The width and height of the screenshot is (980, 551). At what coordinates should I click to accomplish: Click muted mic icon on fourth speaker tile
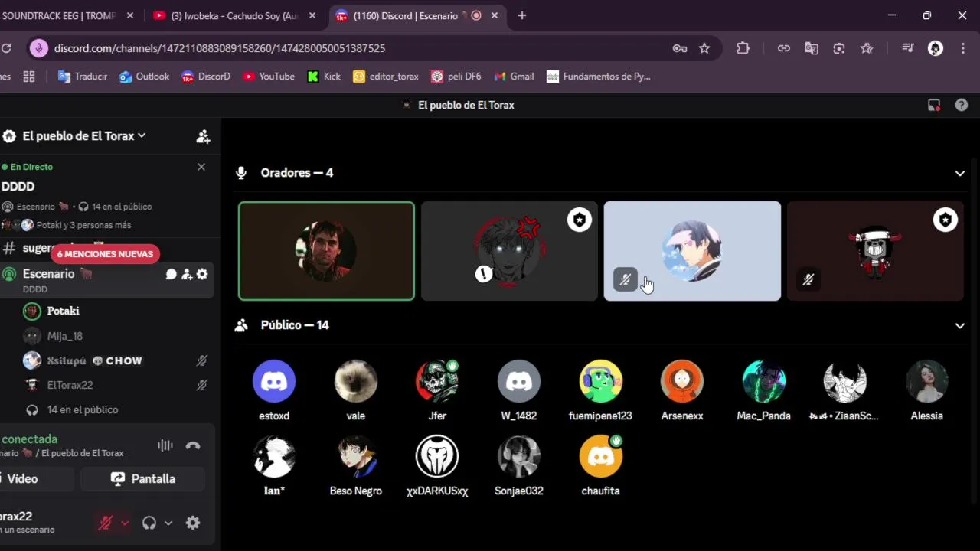click(808, 280)
